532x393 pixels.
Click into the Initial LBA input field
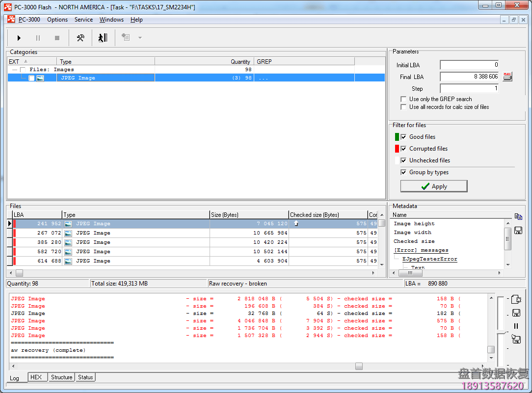coord(469,65)
